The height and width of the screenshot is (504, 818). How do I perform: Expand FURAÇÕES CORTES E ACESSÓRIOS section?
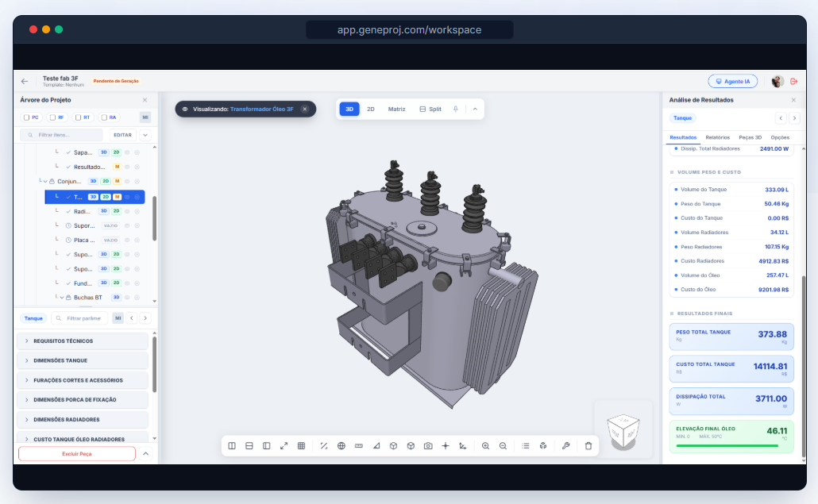click(x=83, y=380)
